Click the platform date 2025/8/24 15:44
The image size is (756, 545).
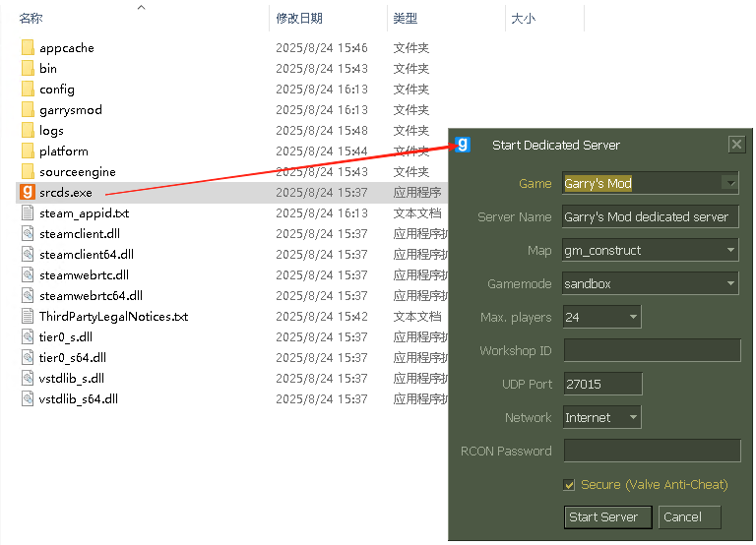322,151
